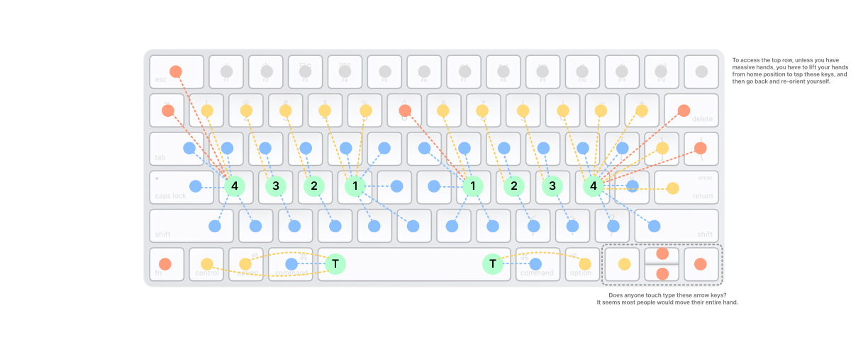Click the blue dot on the right command key
This screenshot has width=868, height=347.
(x=535, y=264)
